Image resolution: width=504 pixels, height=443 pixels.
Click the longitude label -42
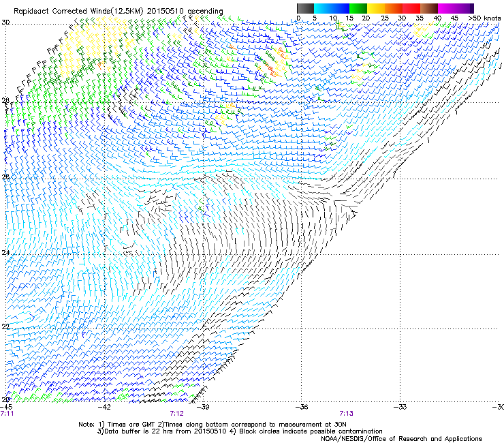click(x=104, y=407)
